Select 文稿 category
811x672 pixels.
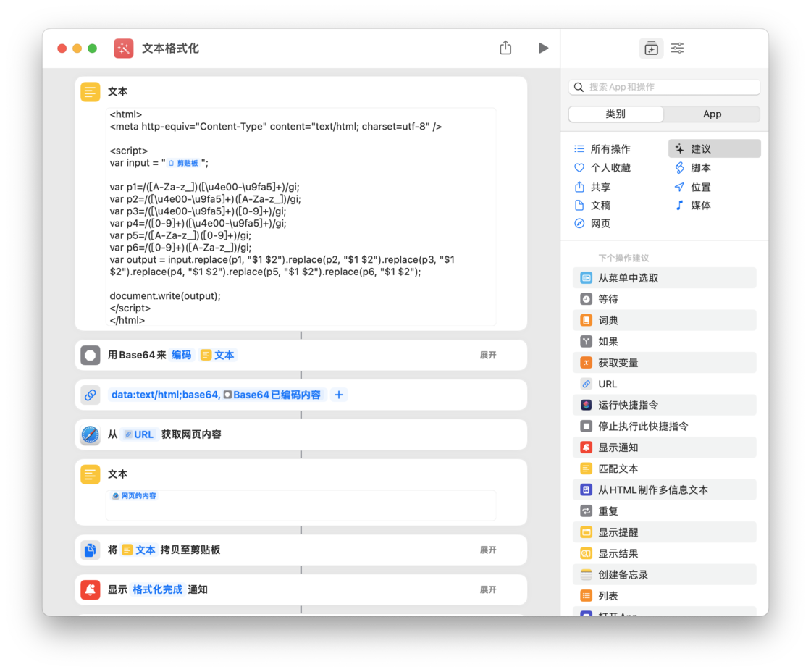[593, 206]
